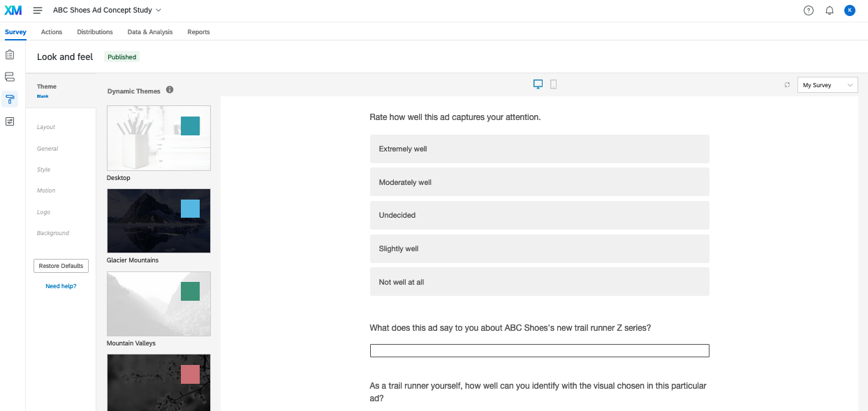This screenshot has height=411, width=868.
Task: Click the Need help? link
Action: click(x=61, y=286)
